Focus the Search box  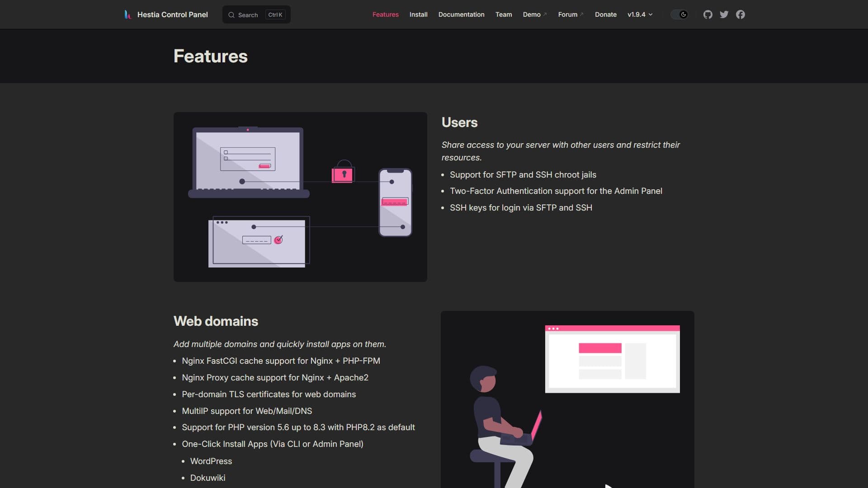click(256, 14)
